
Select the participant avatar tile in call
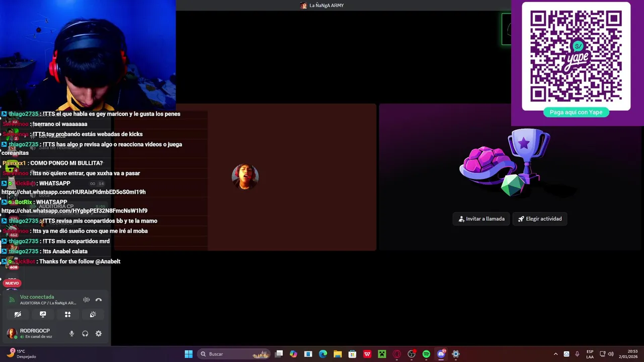coord(245,176)
